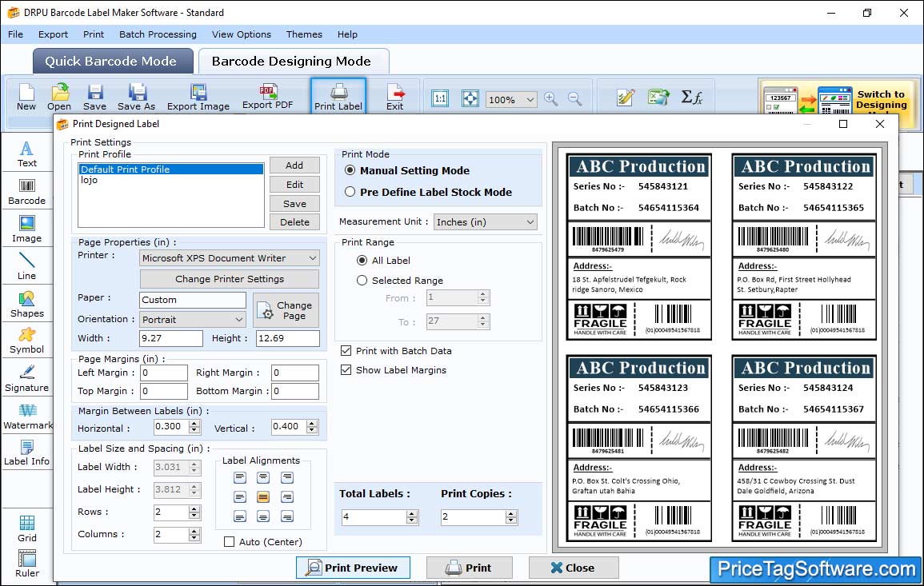Open the Export menu
The image size is (924, 586).
(x=53, y=34)
